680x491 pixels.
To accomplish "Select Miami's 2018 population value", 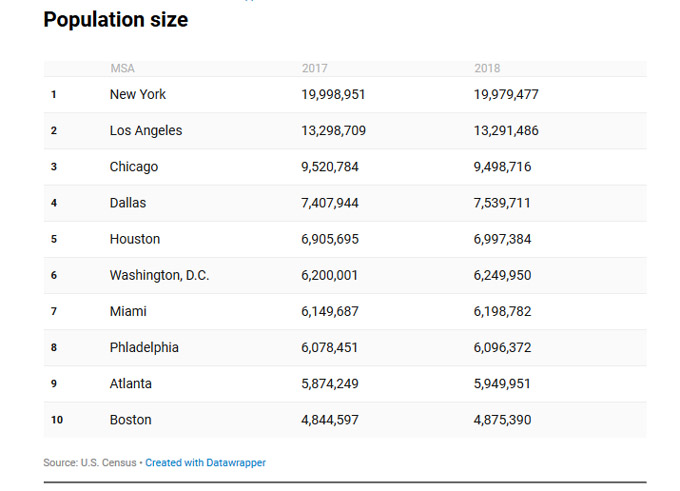I will pos(502,311).
